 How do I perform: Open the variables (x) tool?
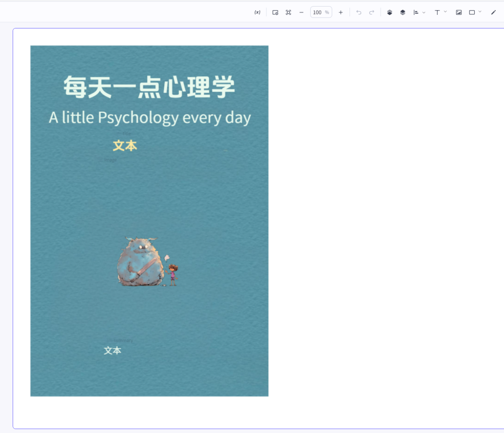click(258, 12)
